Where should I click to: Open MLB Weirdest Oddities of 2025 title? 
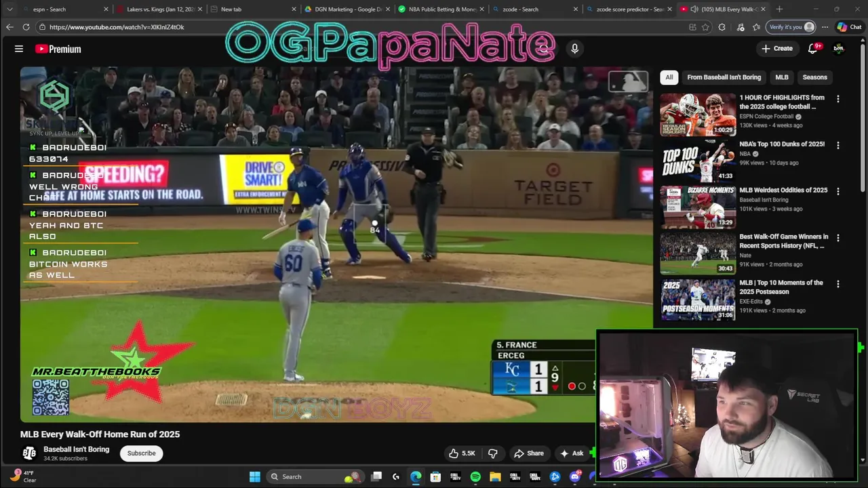point(783,190)
